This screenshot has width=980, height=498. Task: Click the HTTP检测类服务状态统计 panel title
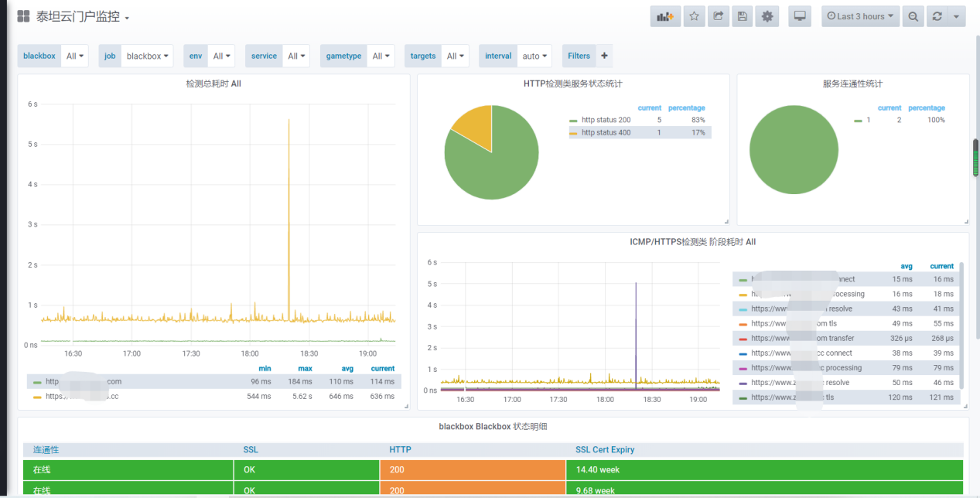coord(573,83)
